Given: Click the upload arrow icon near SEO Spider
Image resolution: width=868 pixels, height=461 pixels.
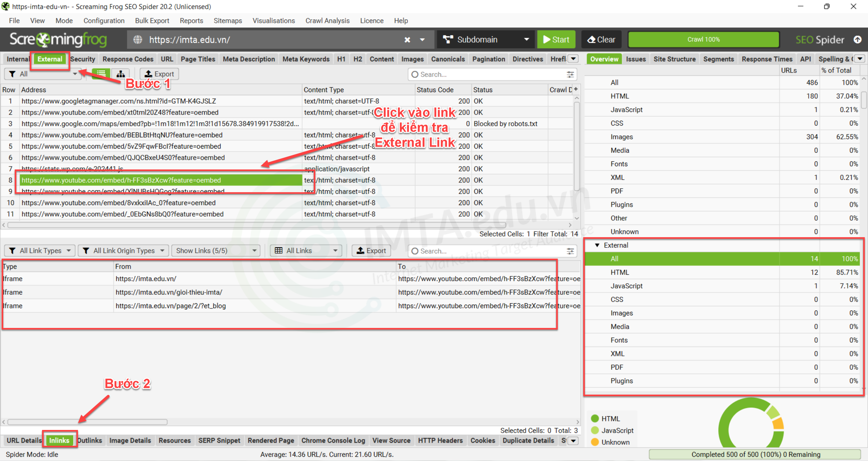Looking at the screenshot, I should [x=858, y=40].
